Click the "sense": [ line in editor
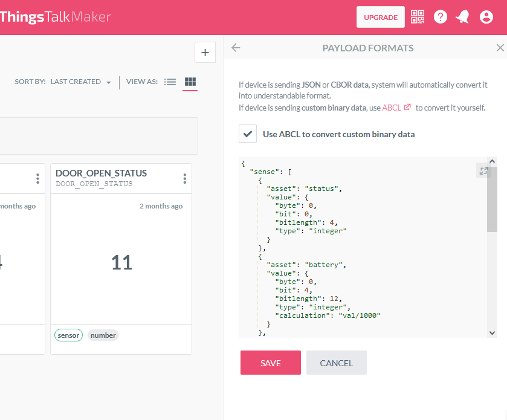 tap(271, 172)
